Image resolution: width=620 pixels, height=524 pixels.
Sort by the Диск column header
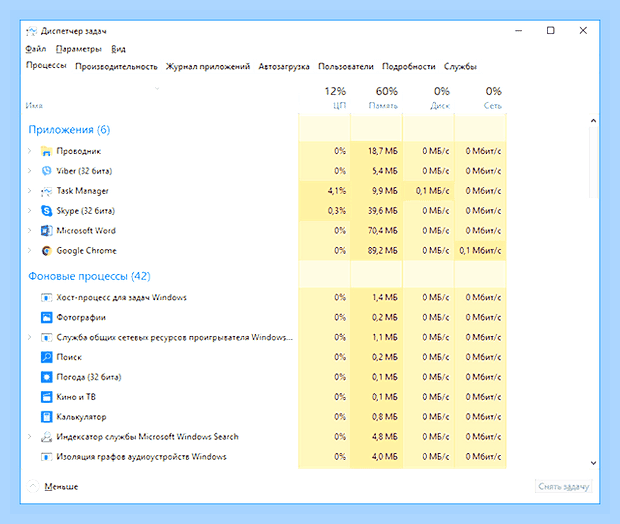click(429, 98)
